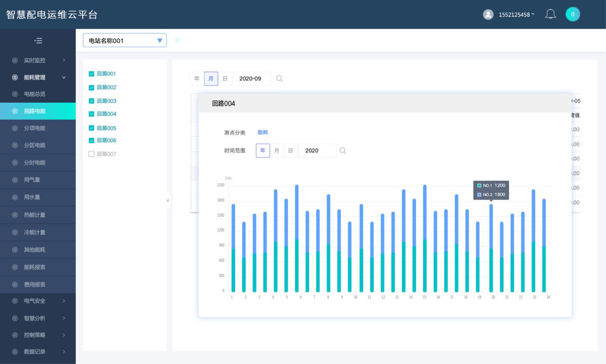
Task: Select 年 in the main page time filter
Action: click(x=197, y=78)
